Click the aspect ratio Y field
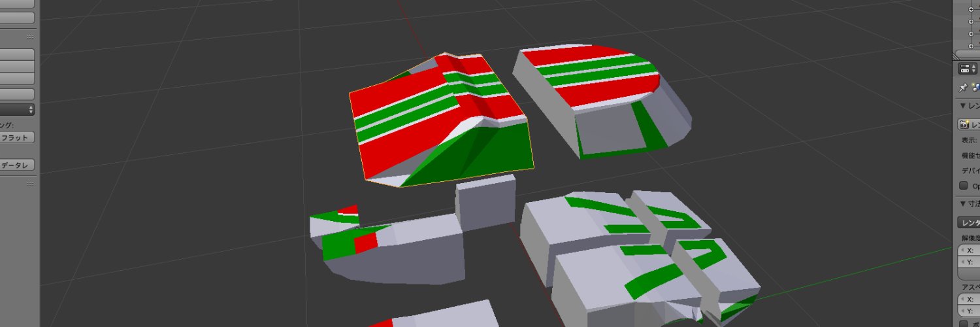Viewport: 980px width, 327px height. [x=969, y=311]
